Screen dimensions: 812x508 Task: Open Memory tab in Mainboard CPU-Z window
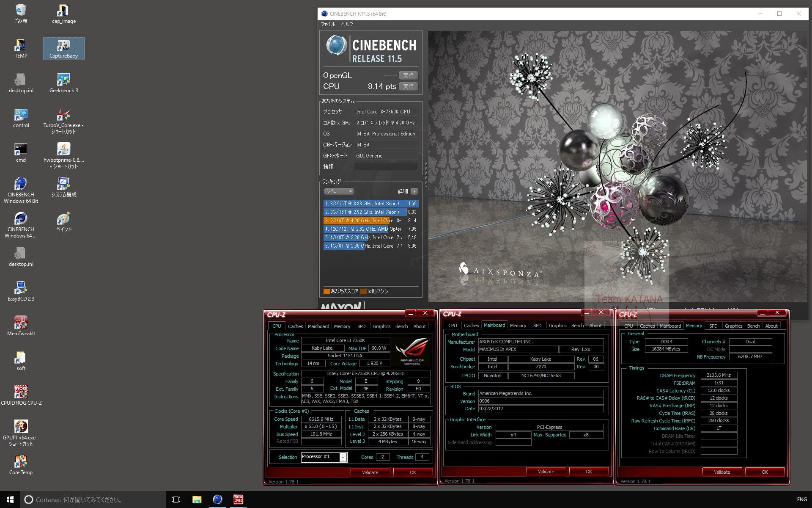[518, 326]
